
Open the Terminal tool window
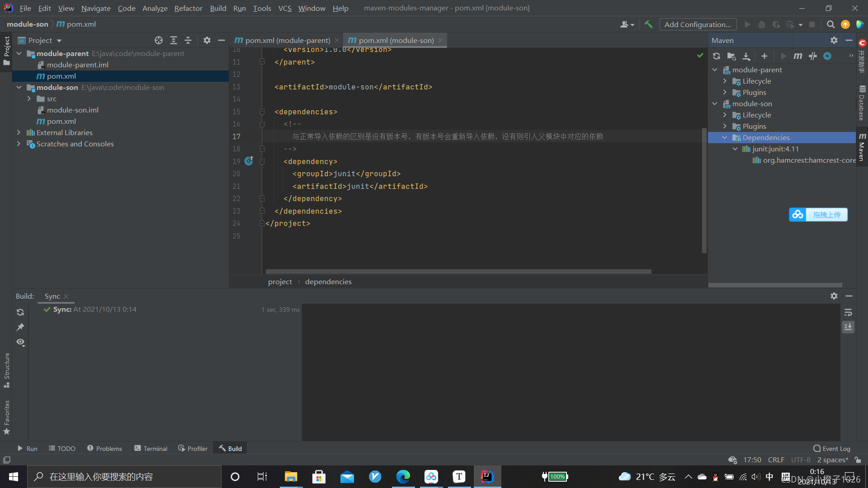pyautogui.click(x=151, y=448)
